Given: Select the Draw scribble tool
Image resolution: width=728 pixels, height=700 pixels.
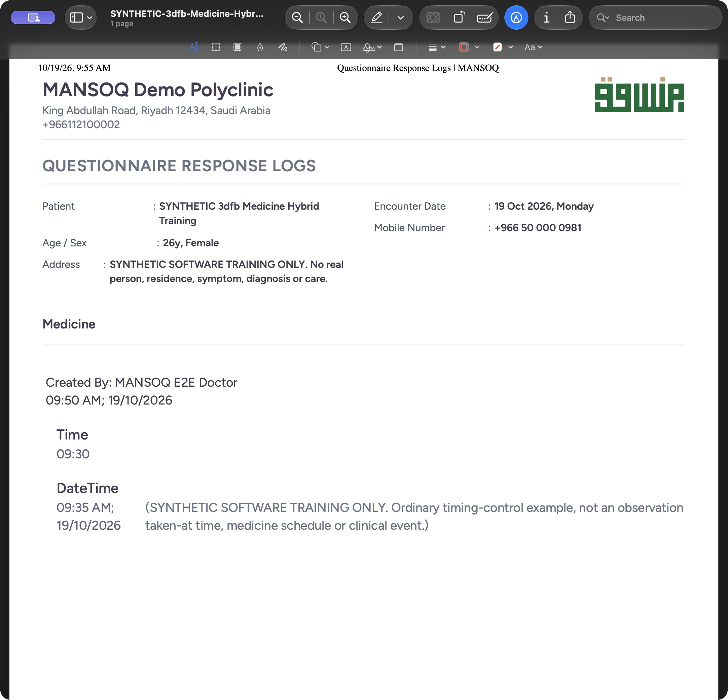Looking at the screenshot, I should click(x=283, y=47).
